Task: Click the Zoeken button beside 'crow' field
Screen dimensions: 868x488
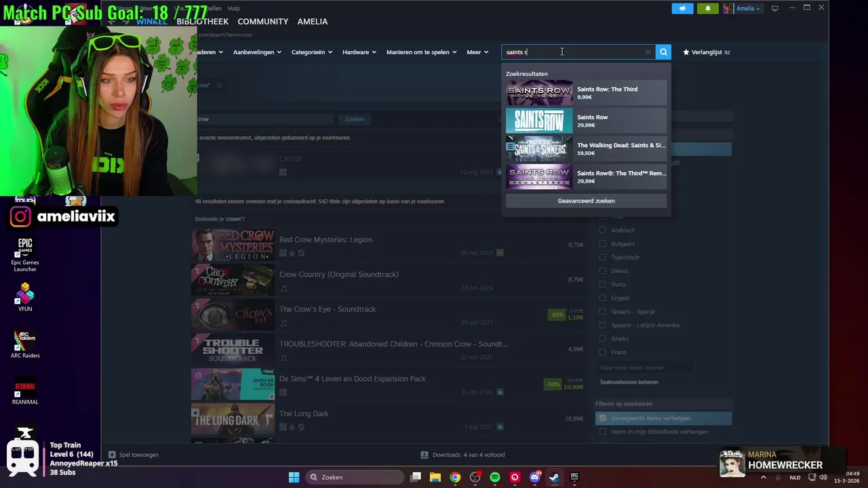Action: click(355, 119)
